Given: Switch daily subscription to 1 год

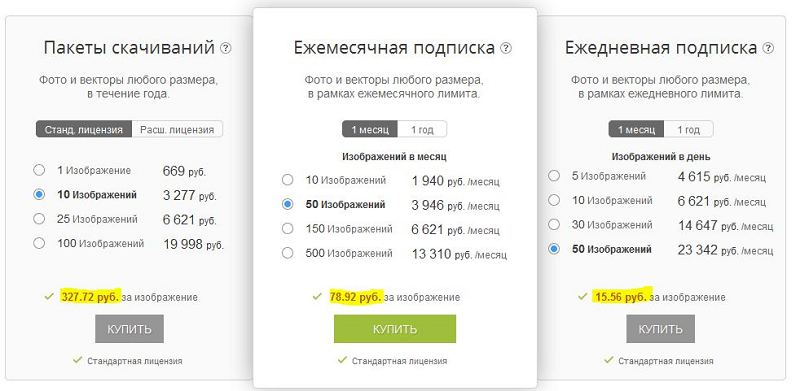Looking at the screenshot, I should 688,130.
